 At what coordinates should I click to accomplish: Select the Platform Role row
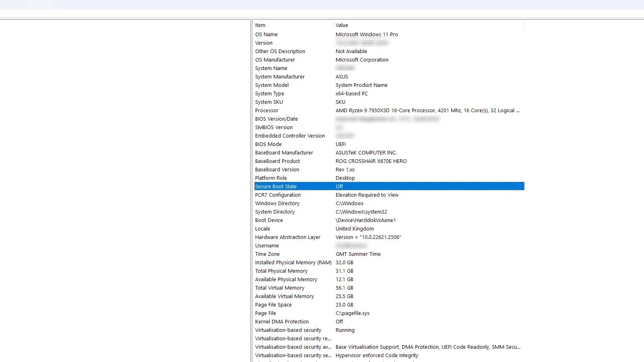point(389,178)
